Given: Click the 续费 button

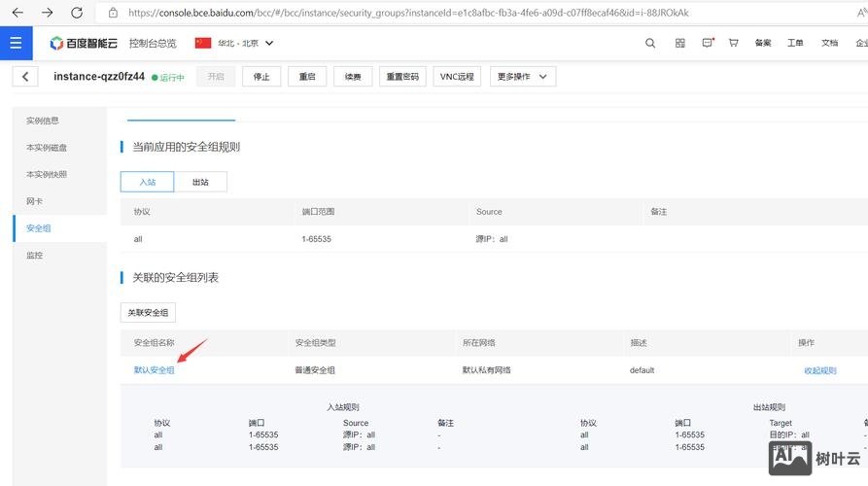Looking at the screenshot, I should pyautogui.click(x=353, y=77).
